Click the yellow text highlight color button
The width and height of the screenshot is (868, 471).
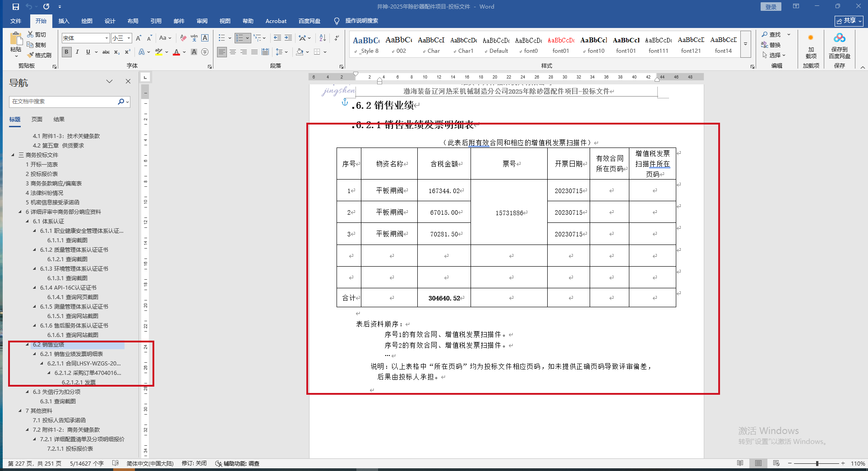pos(159,52)
